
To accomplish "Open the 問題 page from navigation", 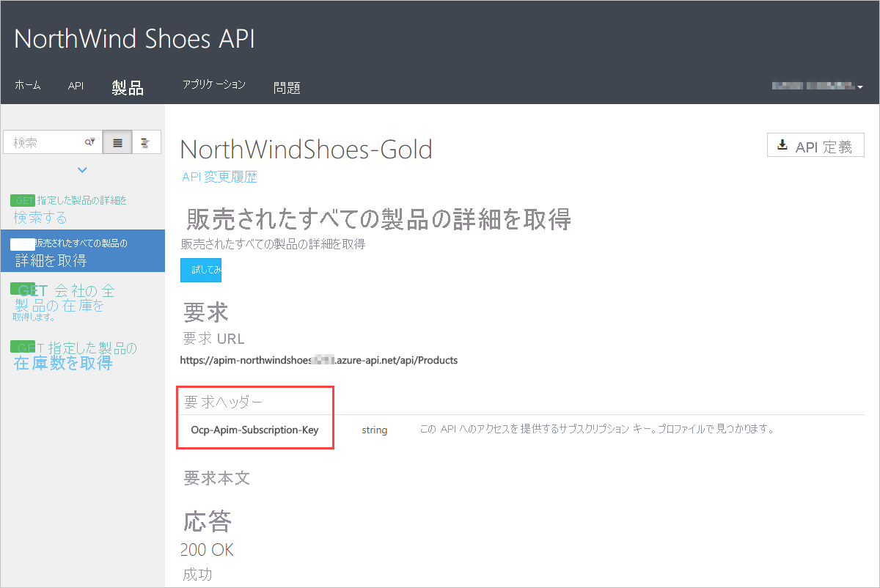I will coord(287,85).
